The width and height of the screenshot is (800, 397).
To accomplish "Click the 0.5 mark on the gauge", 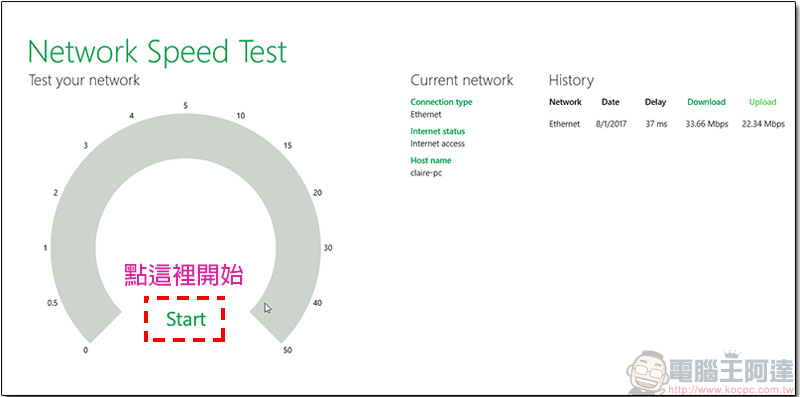I will click(53, 303).
